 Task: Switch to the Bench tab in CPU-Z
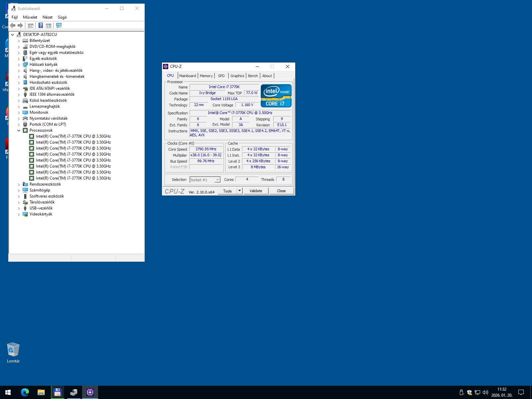[x=253, y=76]
